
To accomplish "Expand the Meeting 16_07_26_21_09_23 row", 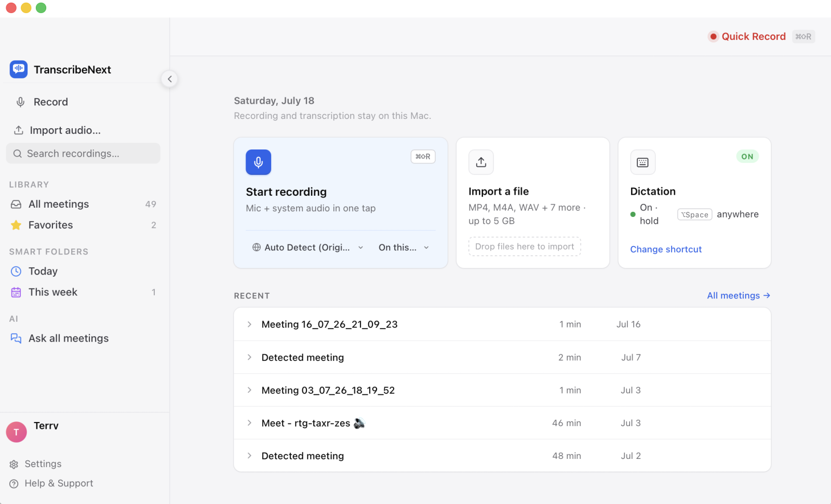I will (x=249, y=324).
